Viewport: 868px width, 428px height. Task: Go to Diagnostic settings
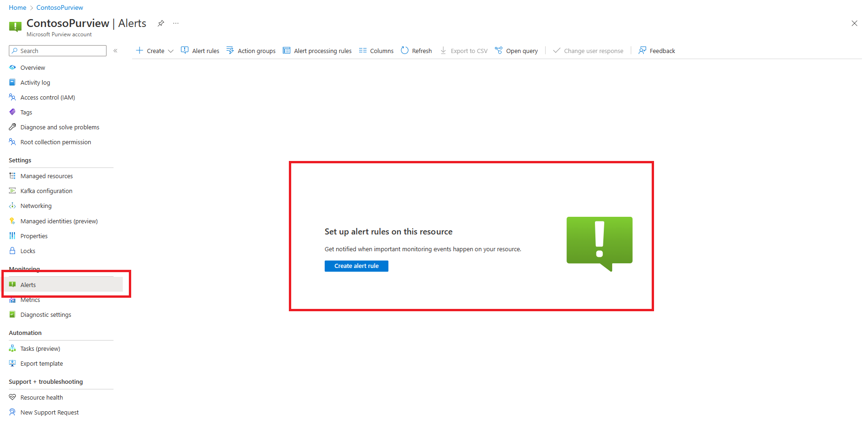coord(46,314)
